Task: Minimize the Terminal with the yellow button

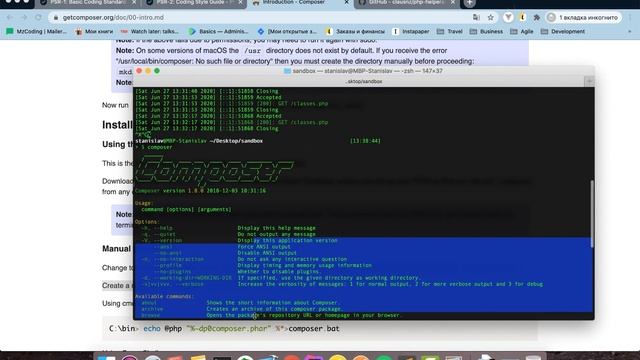Action: coord(148,71)
